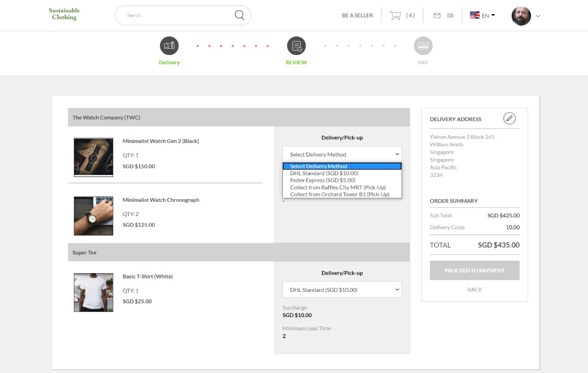This screenshot has width=588, height=373.
Task: Open Super Tee delivery method dropdown
Action: (342, 290)
